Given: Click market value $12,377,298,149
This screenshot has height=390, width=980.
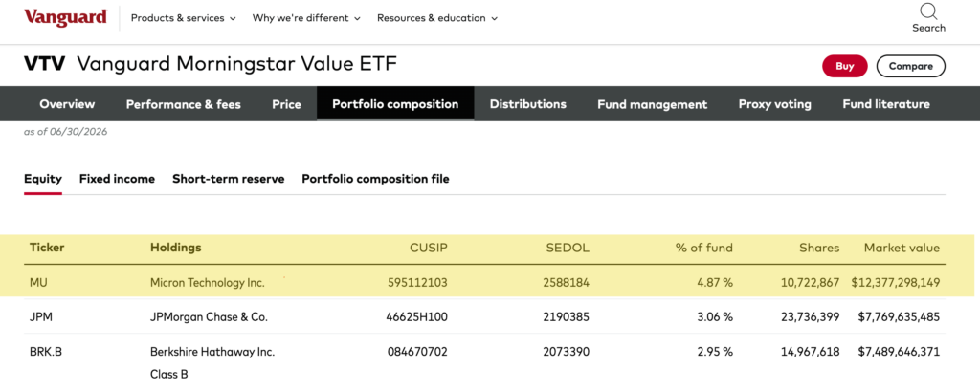Looking at the screenshot, I should 896,283.
